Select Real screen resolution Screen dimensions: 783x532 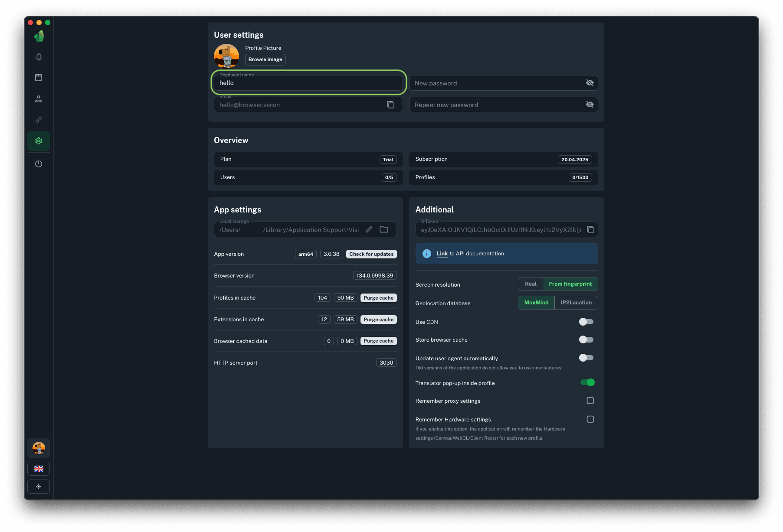(x=531, y=284)
